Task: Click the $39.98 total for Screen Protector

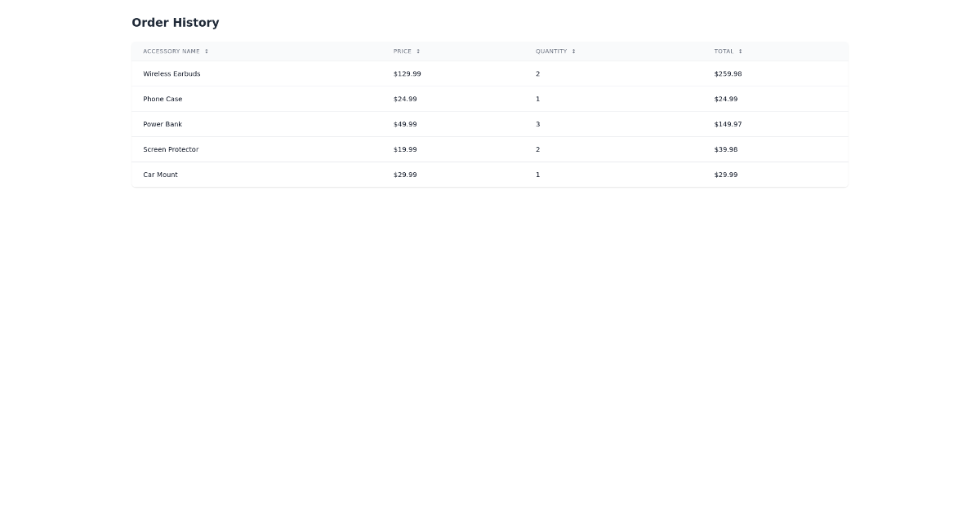Action: 726,149
